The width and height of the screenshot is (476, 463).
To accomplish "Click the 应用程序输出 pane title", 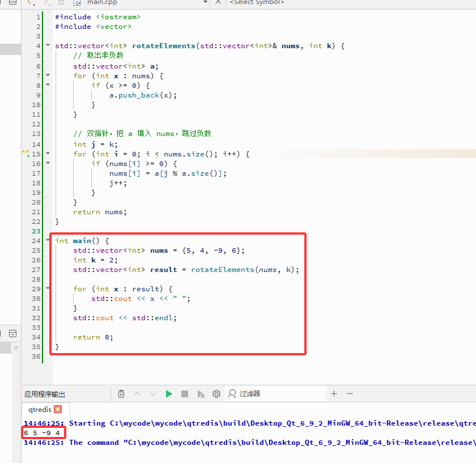I will coord(45,394).
